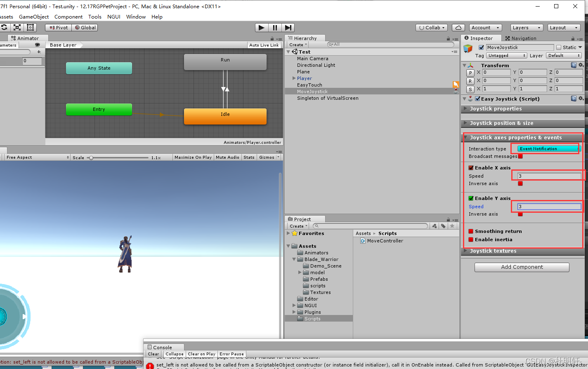Click the Animator eye visibility icon

pyautogui.click(x=37, y=45)
